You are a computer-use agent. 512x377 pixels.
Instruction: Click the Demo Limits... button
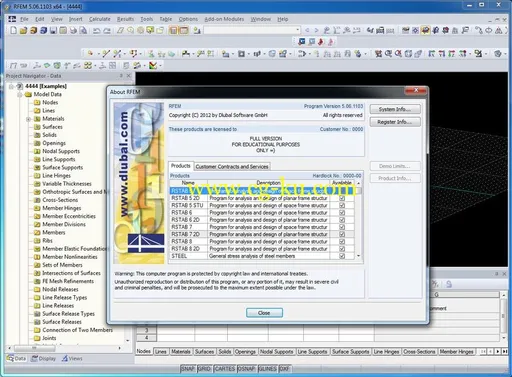(x=395, y=166)
